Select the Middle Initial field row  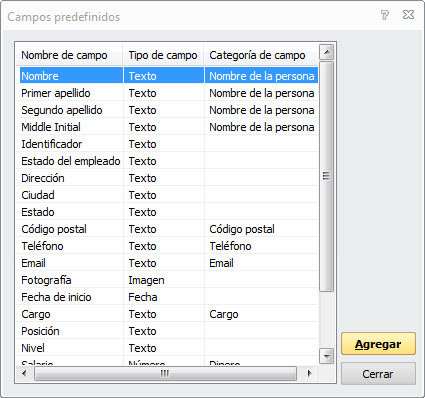point(167,127)
